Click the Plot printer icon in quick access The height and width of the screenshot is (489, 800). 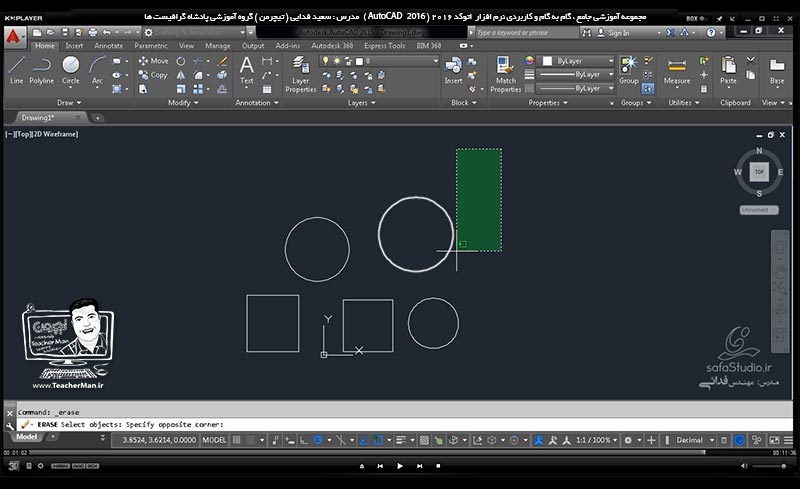[x=92, y=32]
